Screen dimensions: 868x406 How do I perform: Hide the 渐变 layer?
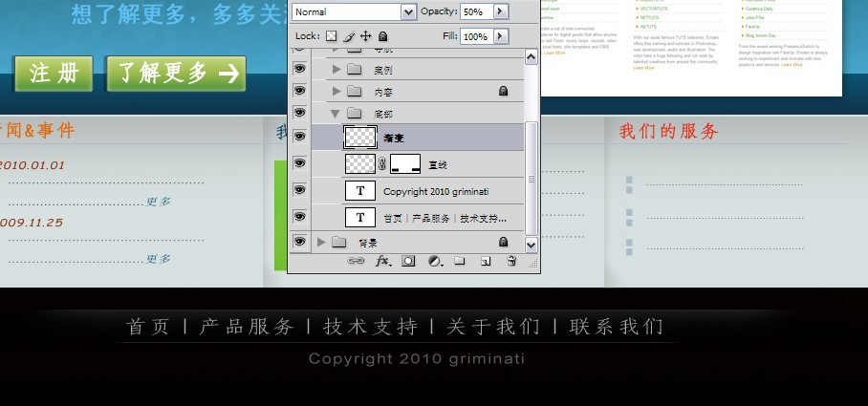(x=299, y=136)
